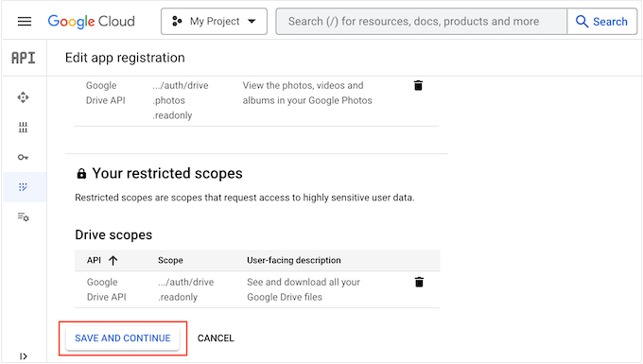This screenshot has width=643, height=364.
Task: Open the hamburger navigation menu
Action: [25, 22]
